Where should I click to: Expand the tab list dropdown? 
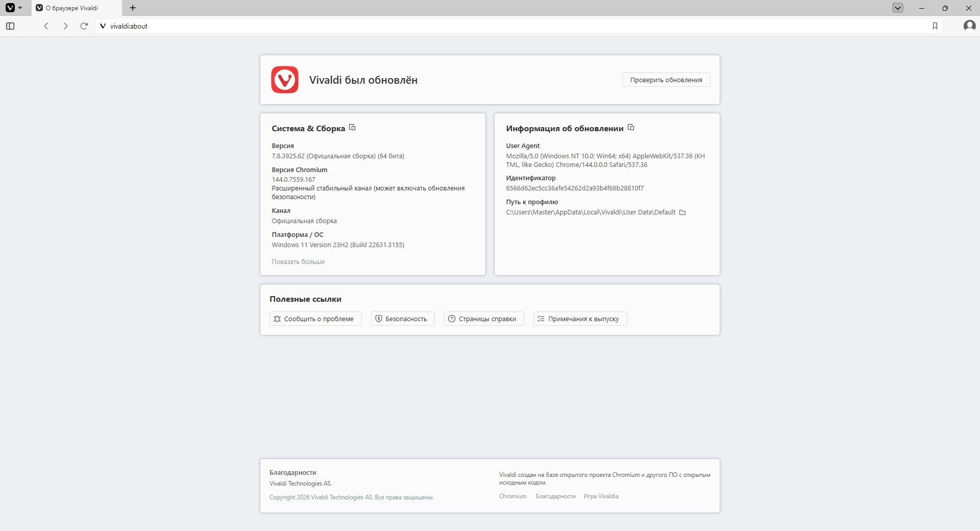(x=898, y=8)
